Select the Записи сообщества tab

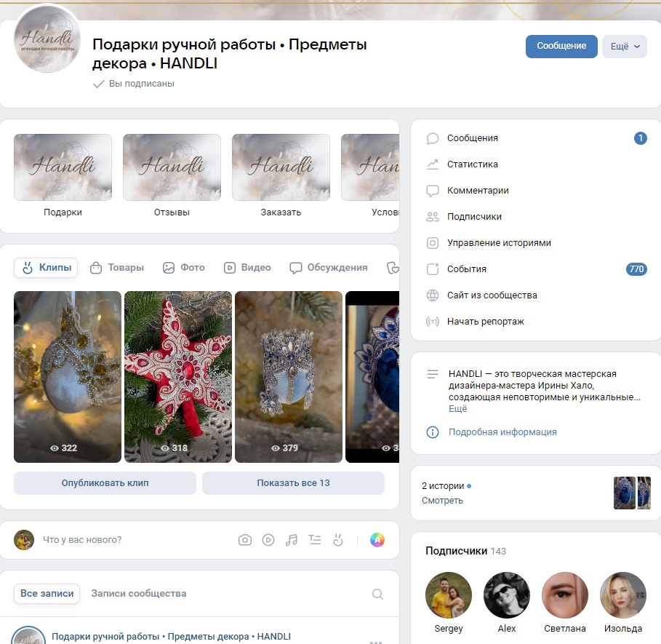(139, 593)
